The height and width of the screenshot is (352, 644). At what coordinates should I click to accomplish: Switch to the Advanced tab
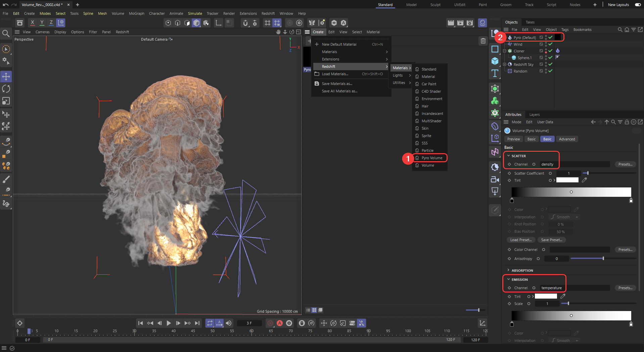click(567, 139)
